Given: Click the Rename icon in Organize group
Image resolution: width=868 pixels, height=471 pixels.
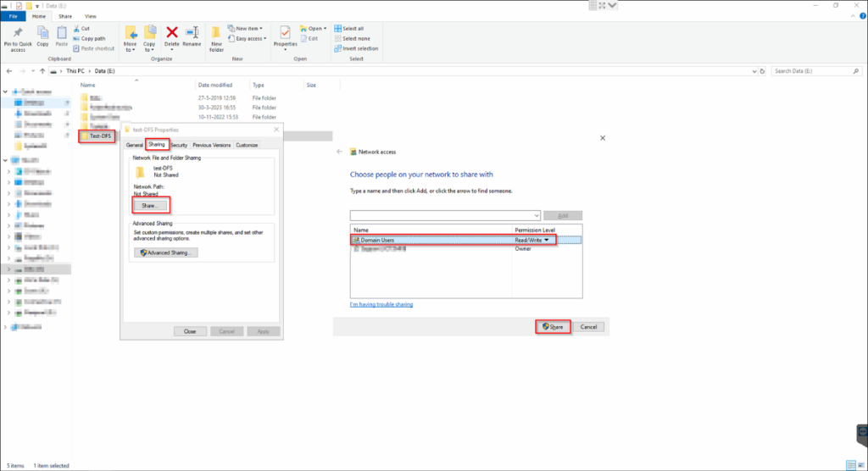Looking at the screenshot, I should coord(192,34).
